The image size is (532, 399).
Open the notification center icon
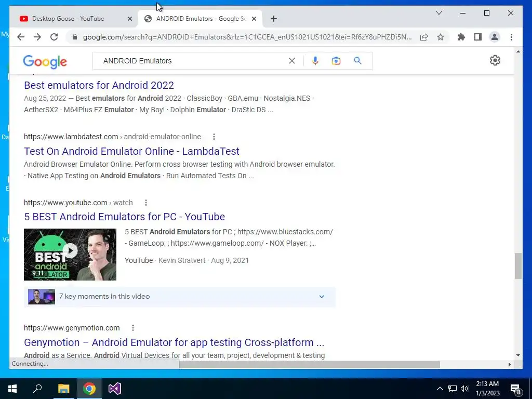[x=515, y=389]
